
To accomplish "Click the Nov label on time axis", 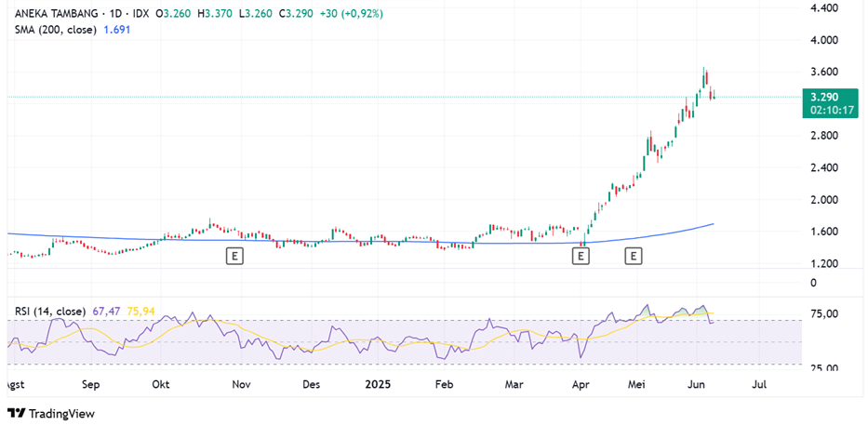I will pos(241,385).
